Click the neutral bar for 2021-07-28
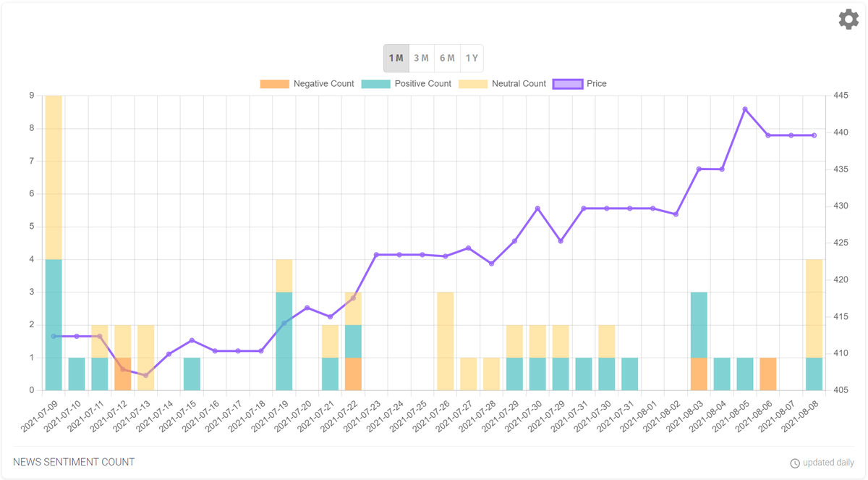868x480 pixels. tap(492, 374)
